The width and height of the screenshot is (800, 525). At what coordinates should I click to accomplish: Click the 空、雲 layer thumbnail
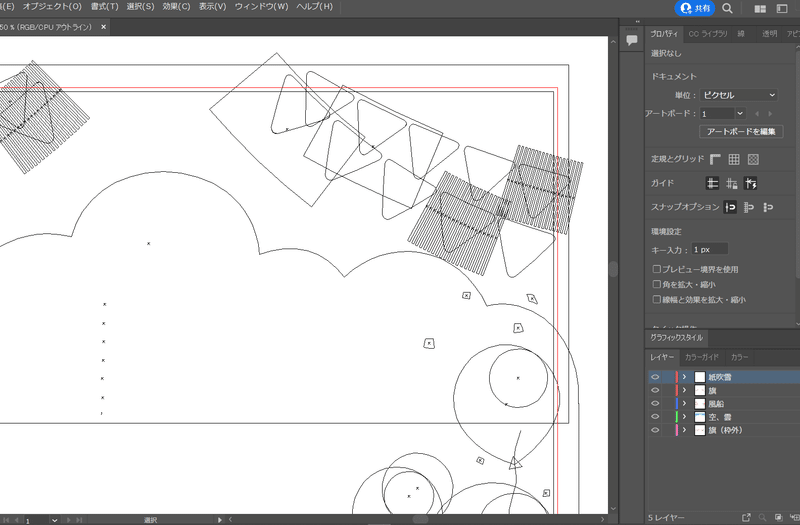click(700, 417)
